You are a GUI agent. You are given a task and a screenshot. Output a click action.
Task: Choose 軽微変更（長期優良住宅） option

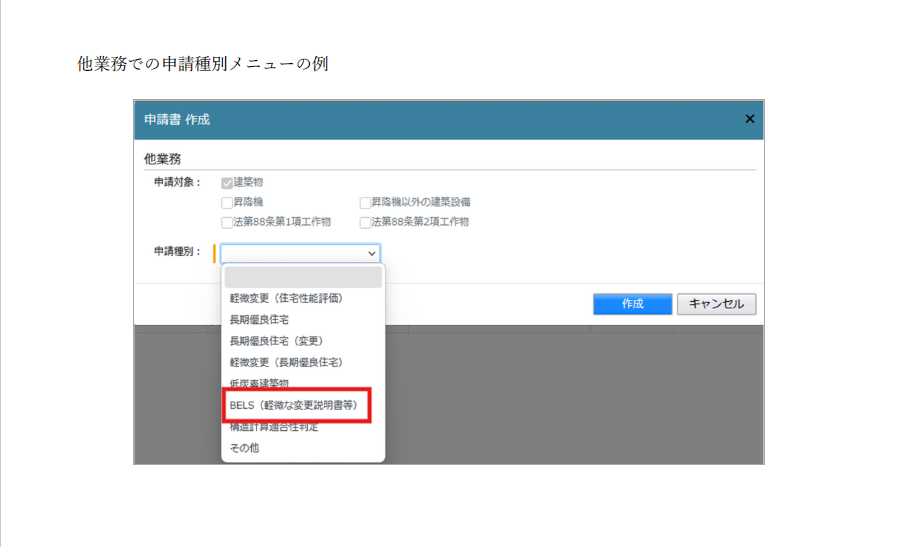point(292,362)
